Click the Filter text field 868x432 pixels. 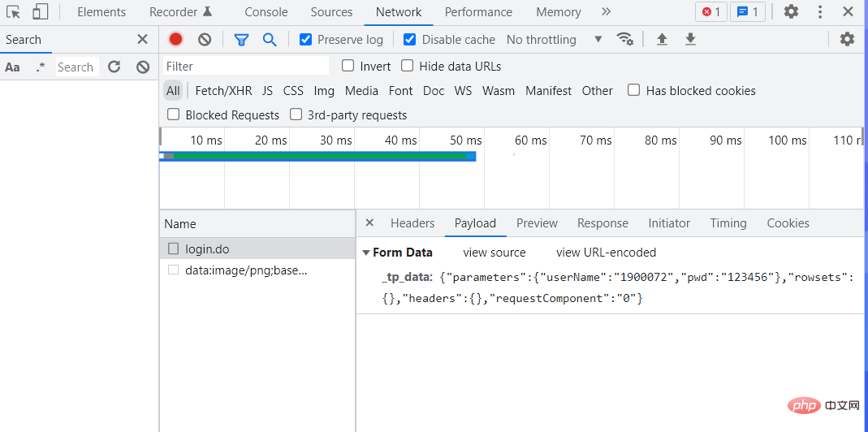click(246, 67)
